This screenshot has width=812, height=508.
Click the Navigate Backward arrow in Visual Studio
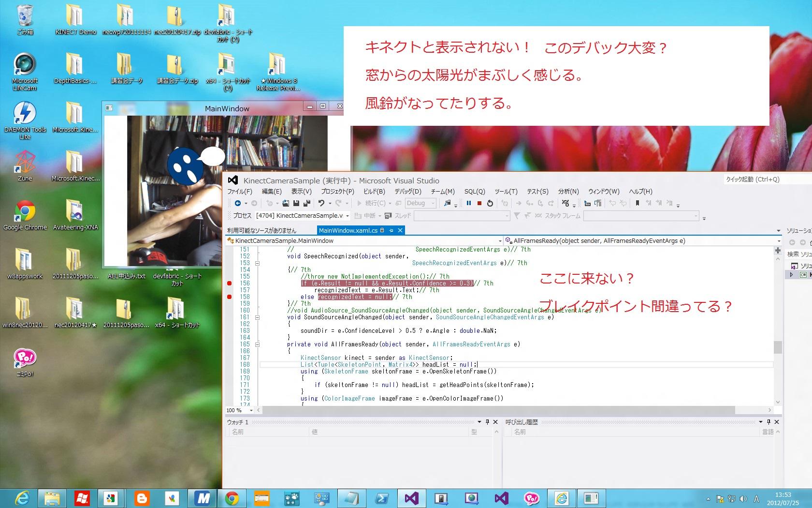[237, 203]
